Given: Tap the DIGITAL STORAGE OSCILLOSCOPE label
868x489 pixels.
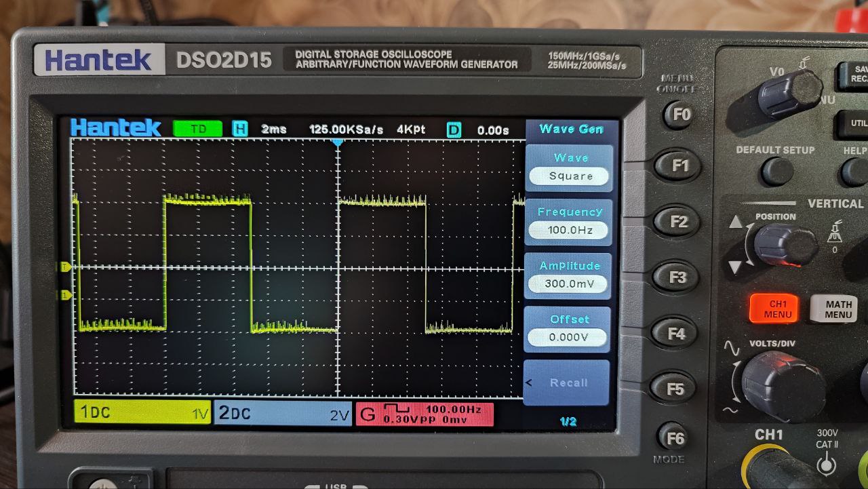Looking at the screenshot, I should click(373, 54).
